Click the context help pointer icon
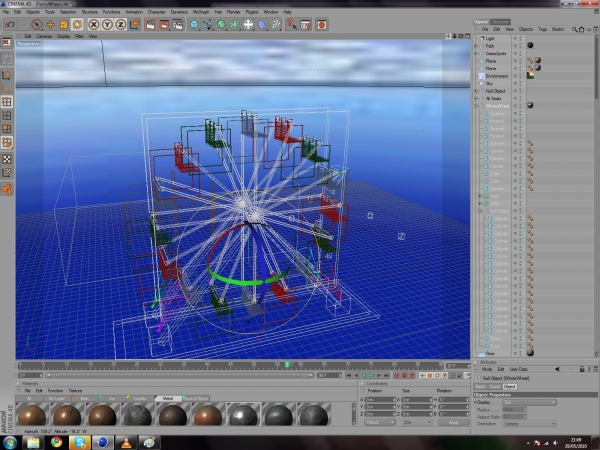 (x=292, y=25)
